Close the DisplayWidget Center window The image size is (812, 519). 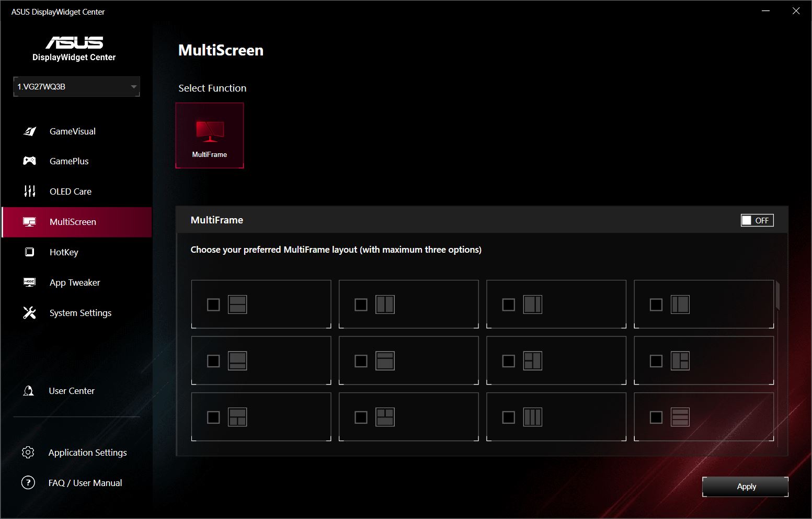point(796,11)
